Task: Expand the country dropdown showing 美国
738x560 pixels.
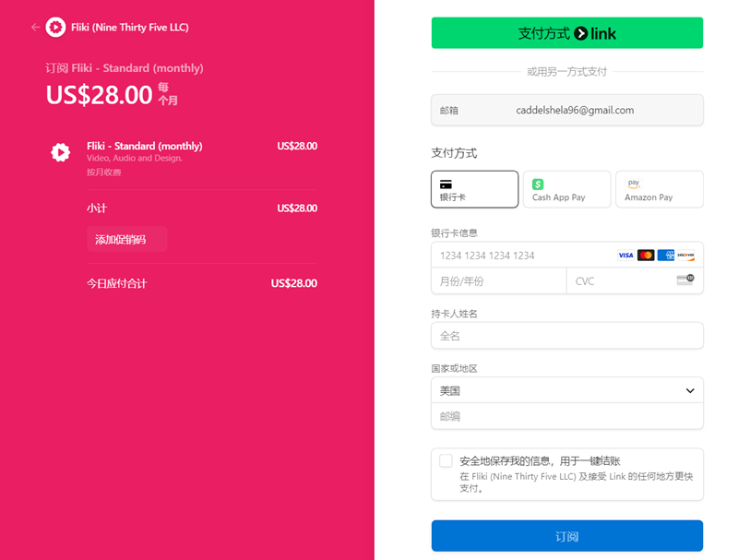Action: (x=566, y=390)
